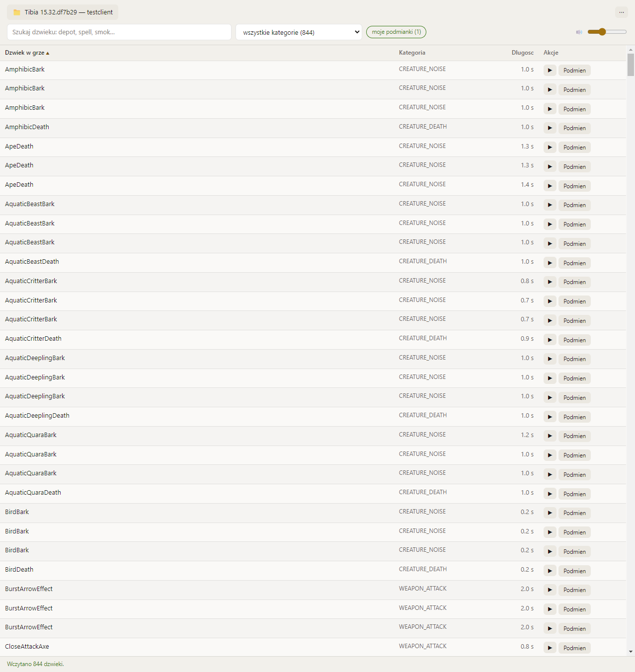Click Podmien for AquaticCritterDeath
Image resolution: width=635 pixels, height=672 pixels.
click(x=574, y=340)
